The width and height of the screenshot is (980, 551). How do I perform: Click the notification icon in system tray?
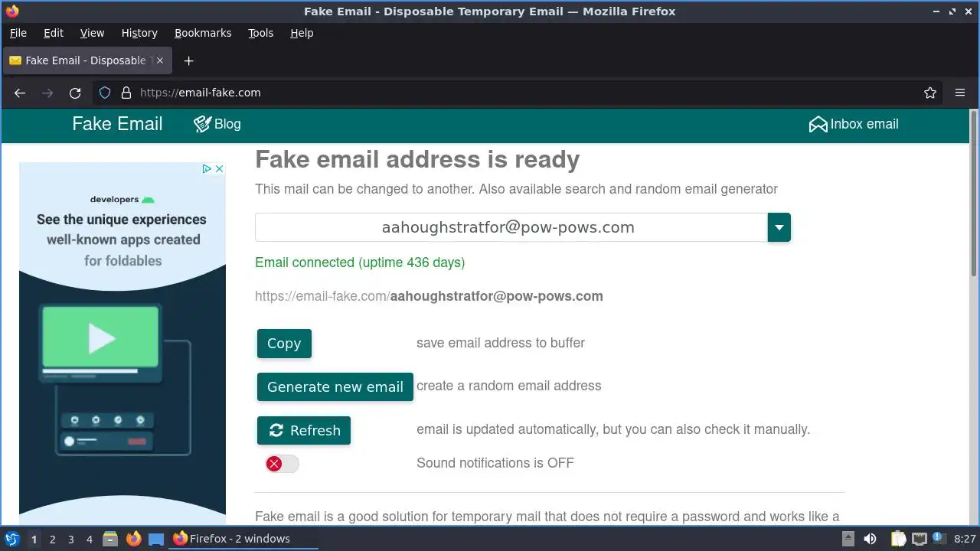coord(938,539)
